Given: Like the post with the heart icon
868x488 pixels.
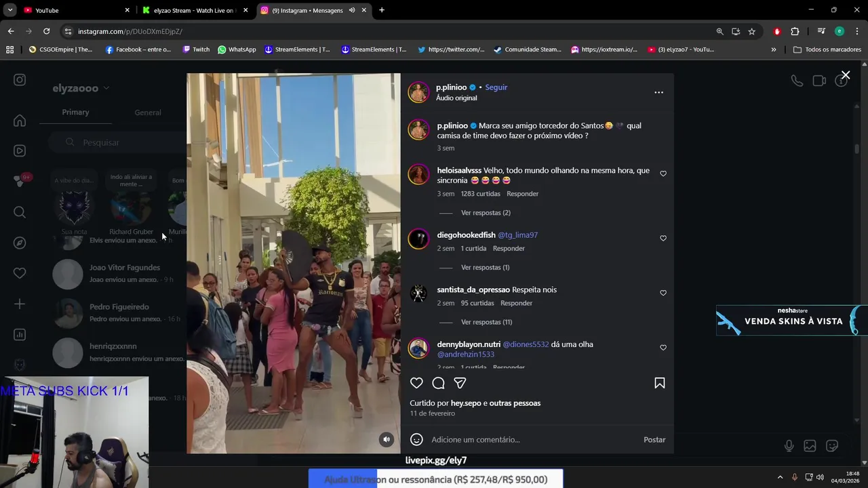Looking at the screenshot, I should (x=416, y=383).
